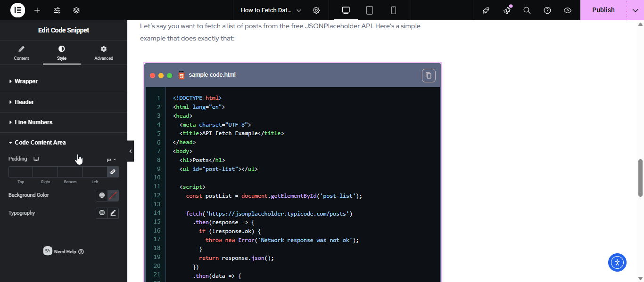Click the green window dot in code header

[x=169, y=75]
